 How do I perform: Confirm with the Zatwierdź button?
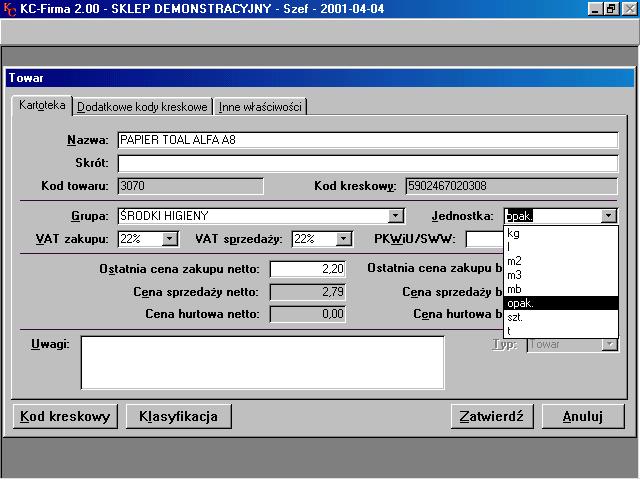pyautogui.click(x=492, y=416)
